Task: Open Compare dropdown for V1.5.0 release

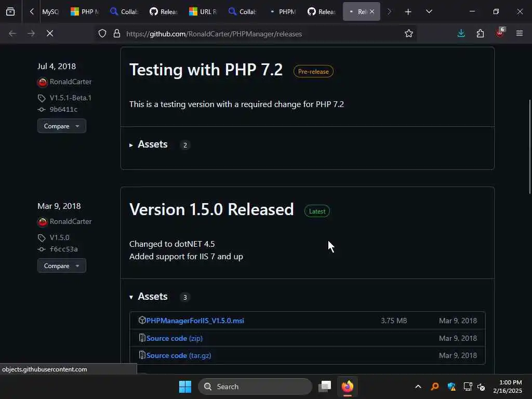Action: [x=62, y=265]
